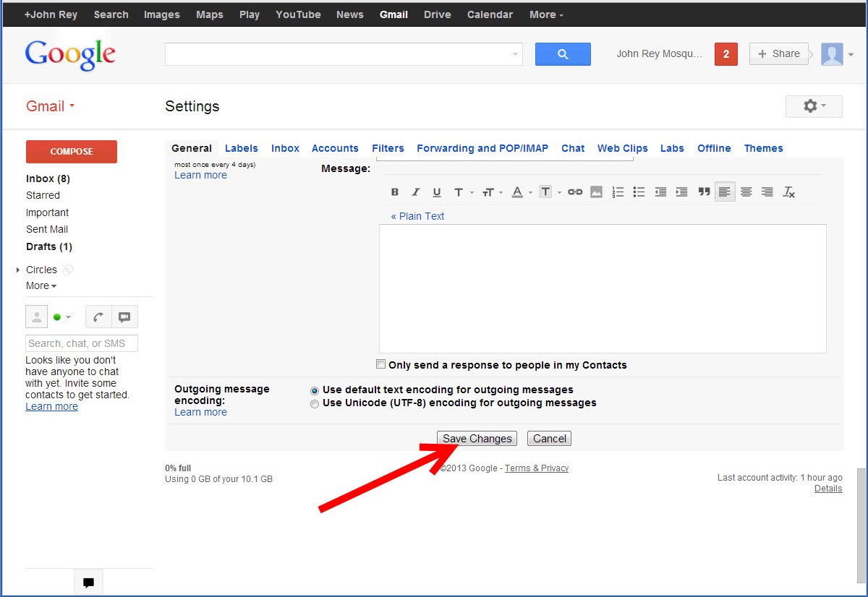Center align message text

pos(746,192)
